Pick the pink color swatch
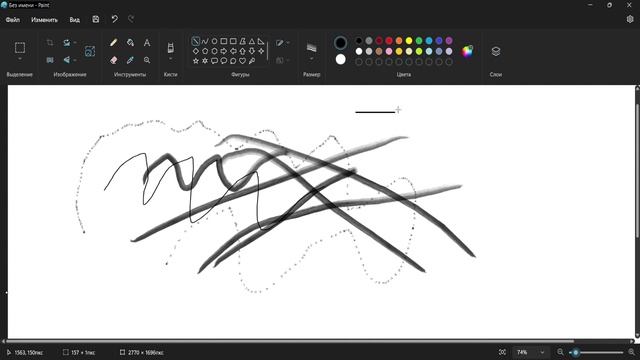This screenshot has width=640, height=360. click(389, 51)
